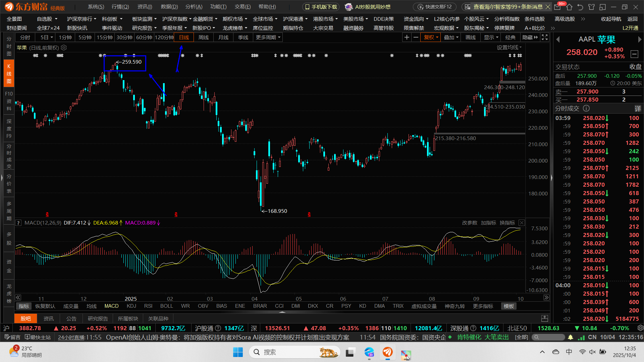The image size is (644, 362).
Task: Collapse quote panel with minus box
Action: point(634,54)
